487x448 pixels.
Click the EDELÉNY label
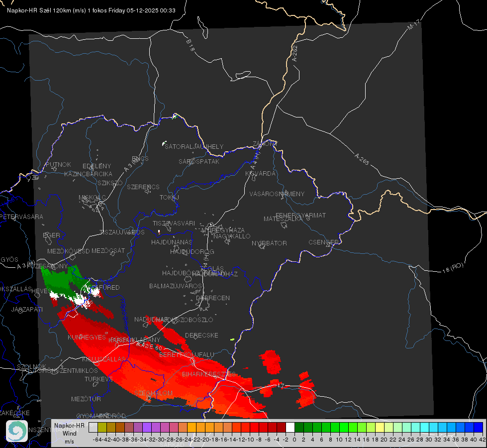click(x=97, y=166)
